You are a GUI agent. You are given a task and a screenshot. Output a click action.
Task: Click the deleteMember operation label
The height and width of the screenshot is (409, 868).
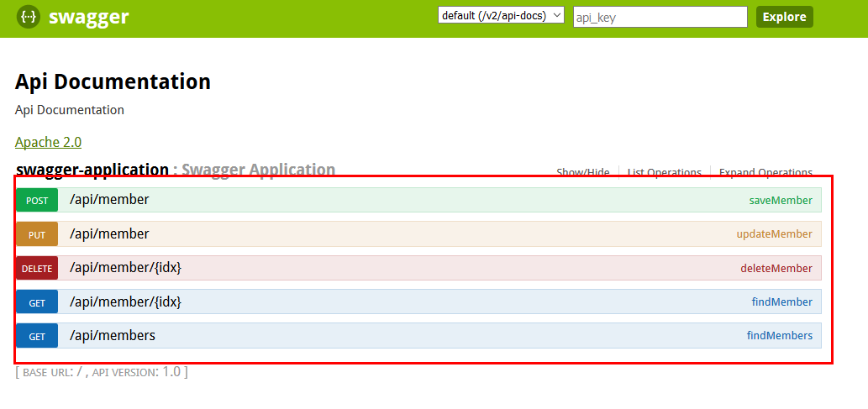[x=776, y=269]
